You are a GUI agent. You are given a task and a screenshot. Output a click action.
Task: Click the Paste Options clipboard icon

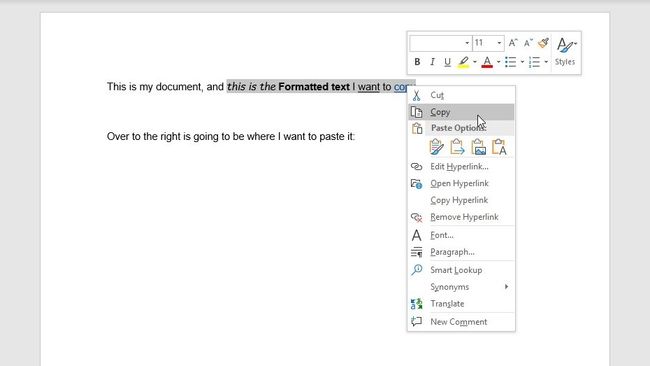(417, 128)
